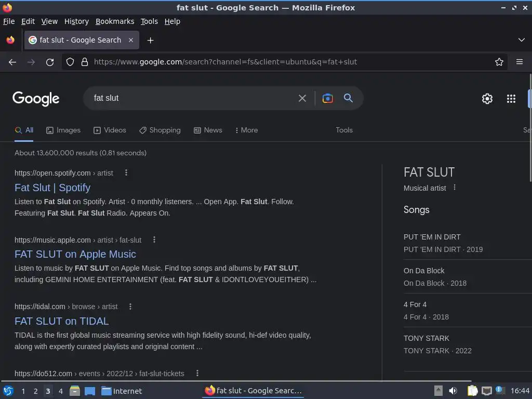Open Google quick settings gear
Screen dimensions: 532x399
click(x=487, y=99)
